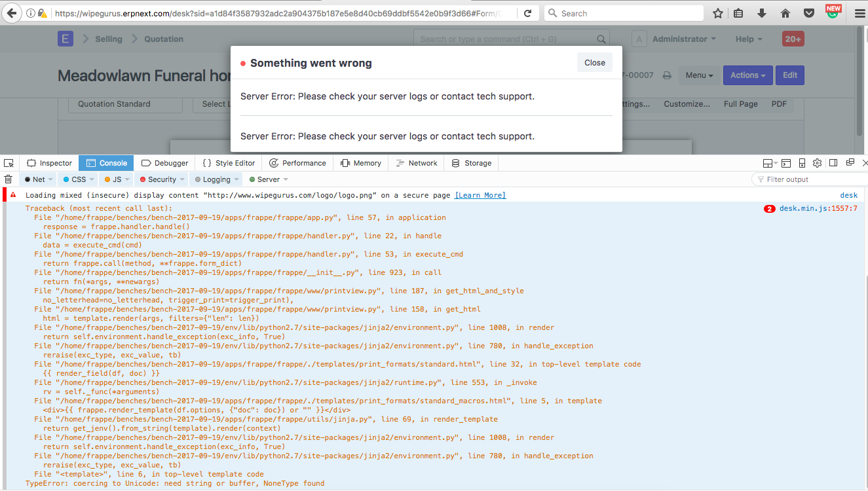Toggle the split console icon
This screenshot has height=491, width=868.
785,163
